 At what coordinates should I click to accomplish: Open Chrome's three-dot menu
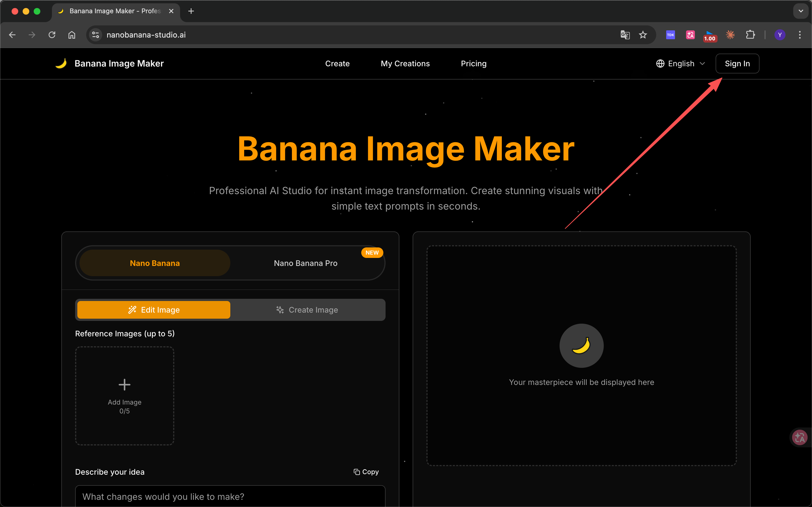800,35
